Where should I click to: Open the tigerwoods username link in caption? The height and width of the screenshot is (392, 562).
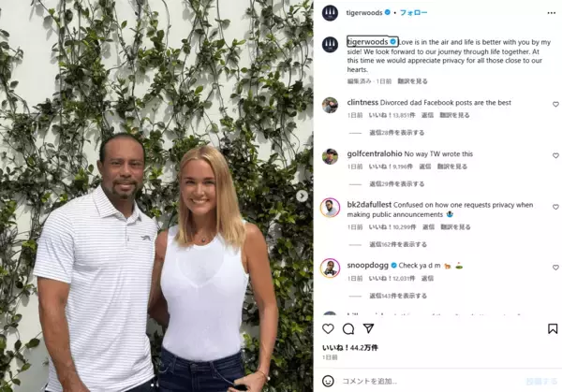tap(367, 42)
